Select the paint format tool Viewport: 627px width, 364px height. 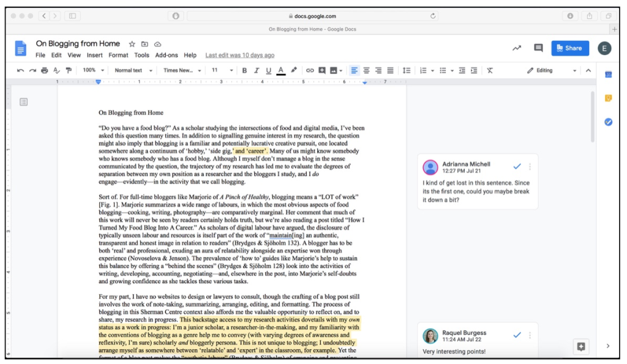[68, 70]
